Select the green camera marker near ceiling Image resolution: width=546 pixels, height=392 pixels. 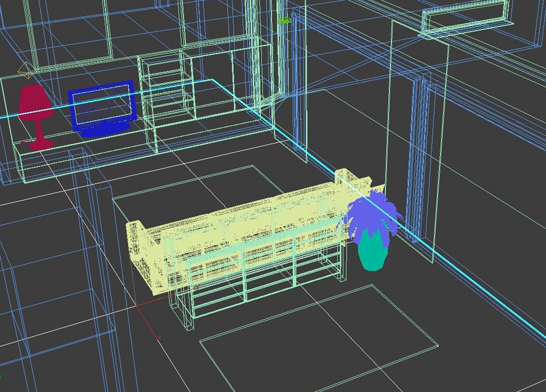[285, 20]
